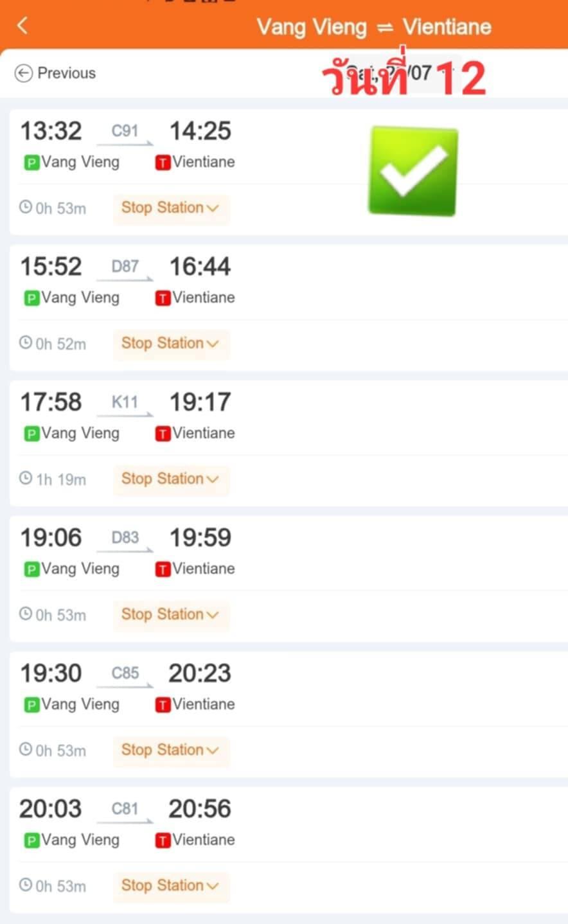Choose the 20:03 C81 departure
The height and width of the screenshot is (924, 568).
(x=288, y=849)
